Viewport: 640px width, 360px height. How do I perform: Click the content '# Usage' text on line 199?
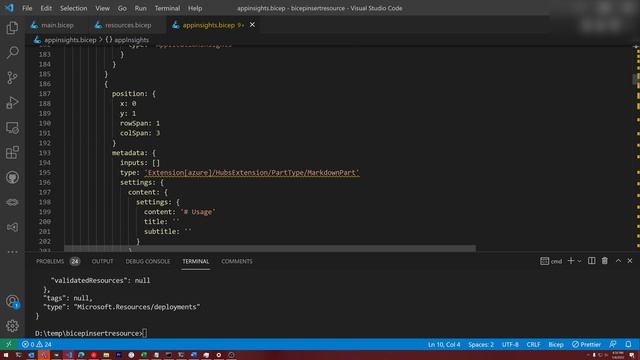pyautogui.click(x=198, y=212)
